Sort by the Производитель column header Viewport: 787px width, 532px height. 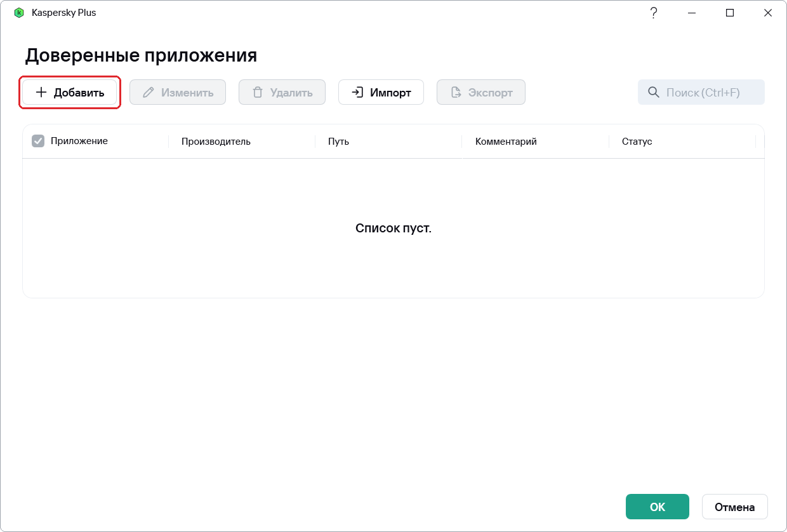[216, 142]
